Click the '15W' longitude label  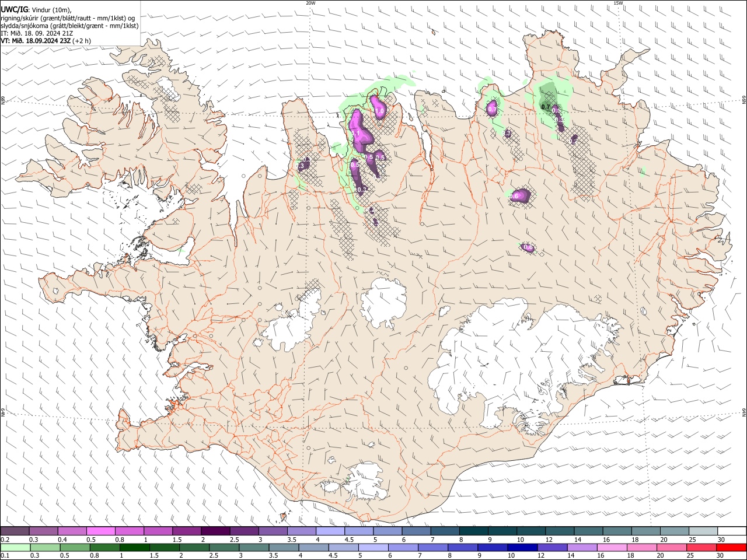[x=618, y=3]
